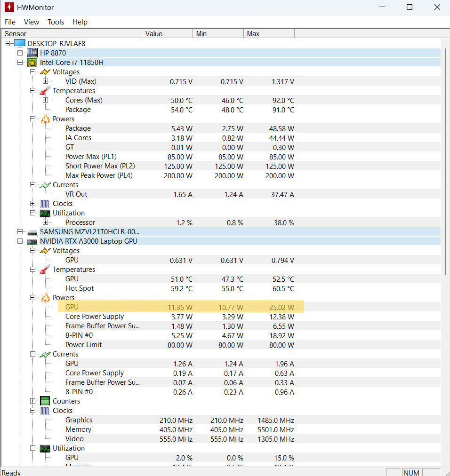Open the Tools menu
This screenshot has height=476, width=450.
click(x=56, y=22)
